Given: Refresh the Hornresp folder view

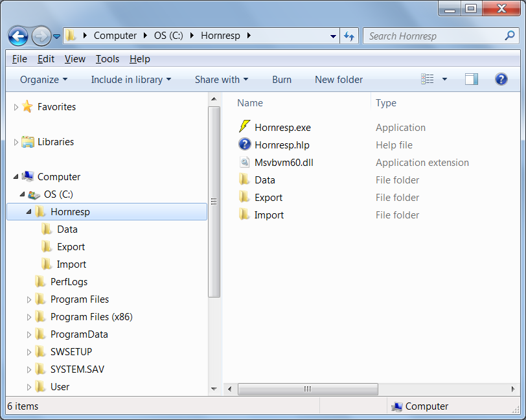Looking at the screenshot, I should (x=349, y=36).
